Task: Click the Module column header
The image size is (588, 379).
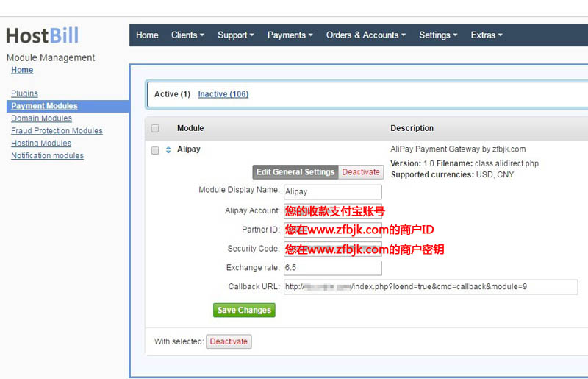Action: [190, 128]
